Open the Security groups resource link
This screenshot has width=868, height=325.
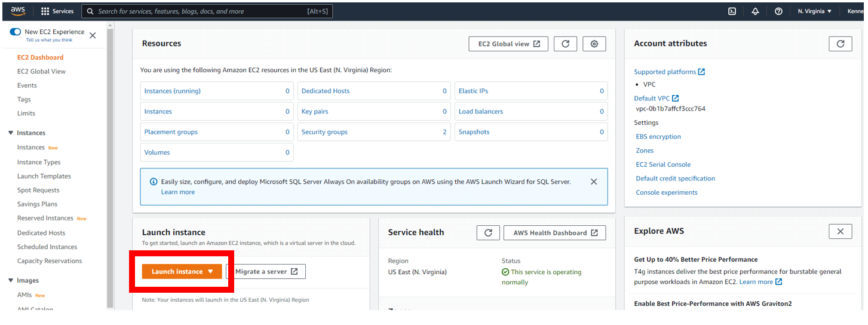tap(324, 132)
